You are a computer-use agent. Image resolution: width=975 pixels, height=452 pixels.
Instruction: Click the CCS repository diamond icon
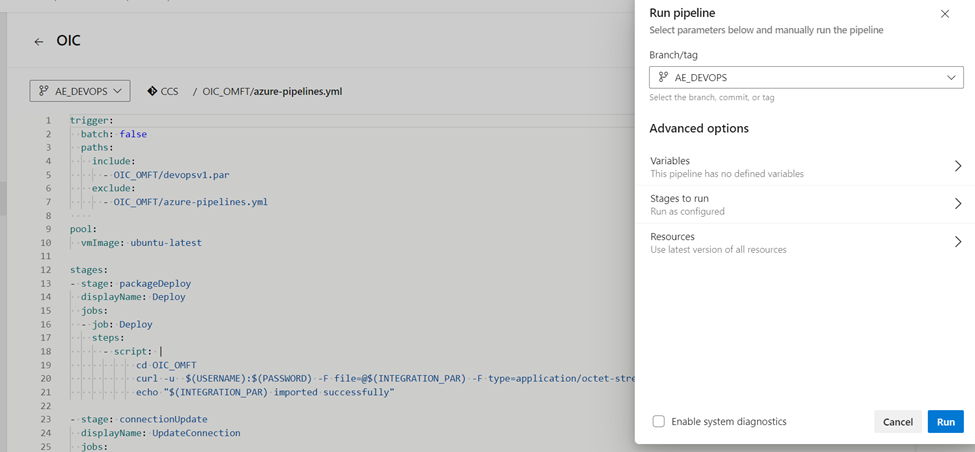click(152, 91)
